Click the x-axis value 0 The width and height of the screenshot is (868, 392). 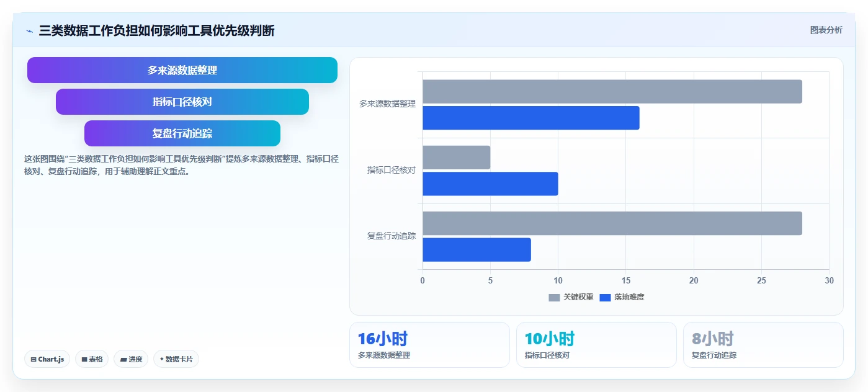coord(423,280)
